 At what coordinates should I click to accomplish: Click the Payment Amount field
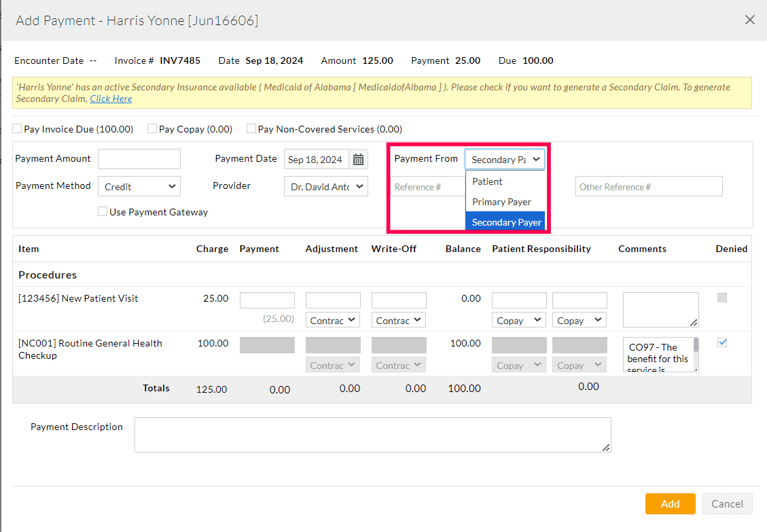click(139, 159)
